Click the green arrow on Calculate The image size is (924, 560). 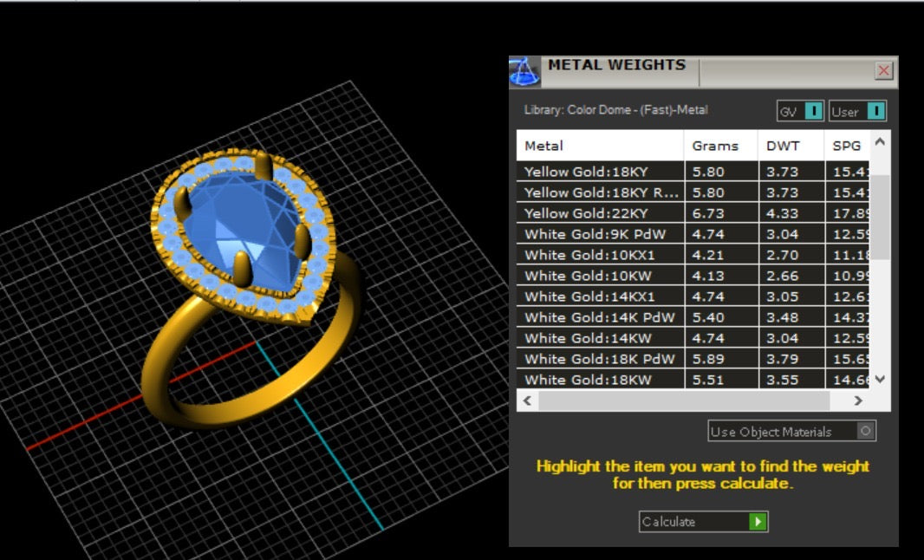[758, 522]
